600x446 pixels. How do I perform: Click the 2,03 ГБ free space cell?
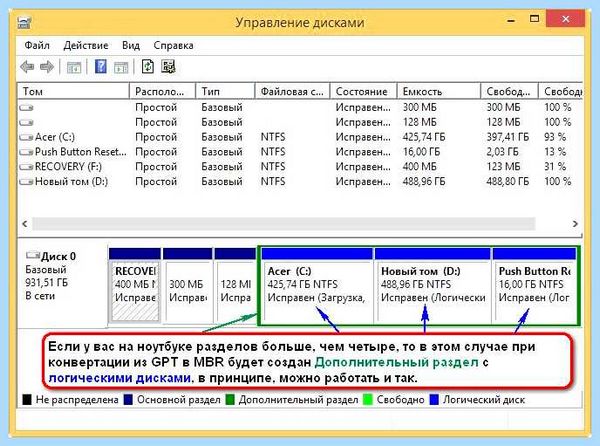tap(502, 152)
